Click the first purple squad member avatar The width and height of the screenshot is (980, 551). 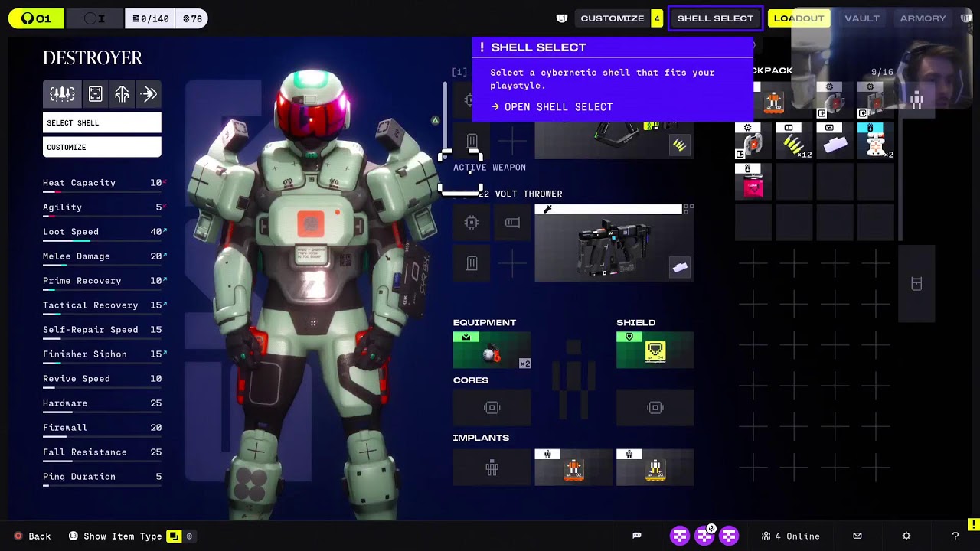coord(680,536)
